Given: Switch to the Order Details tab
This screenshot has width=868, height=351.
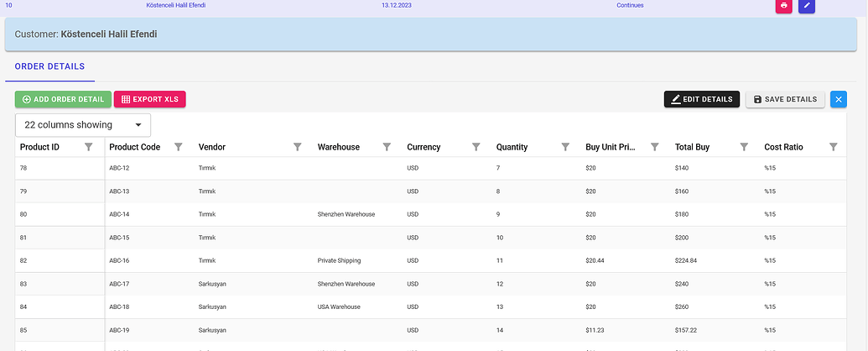Looking at the screenshot, I should (49, 66).
